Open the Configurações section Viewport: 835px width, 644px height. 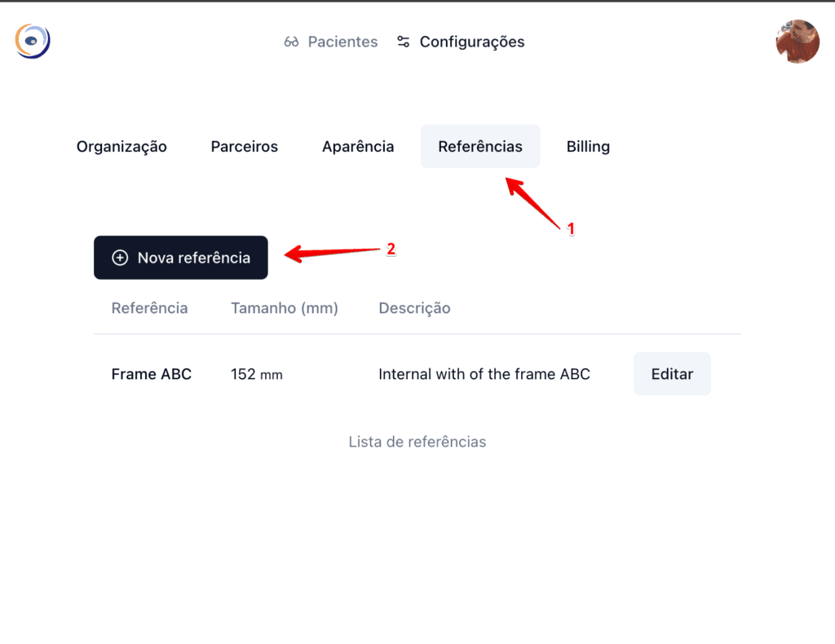471,42
